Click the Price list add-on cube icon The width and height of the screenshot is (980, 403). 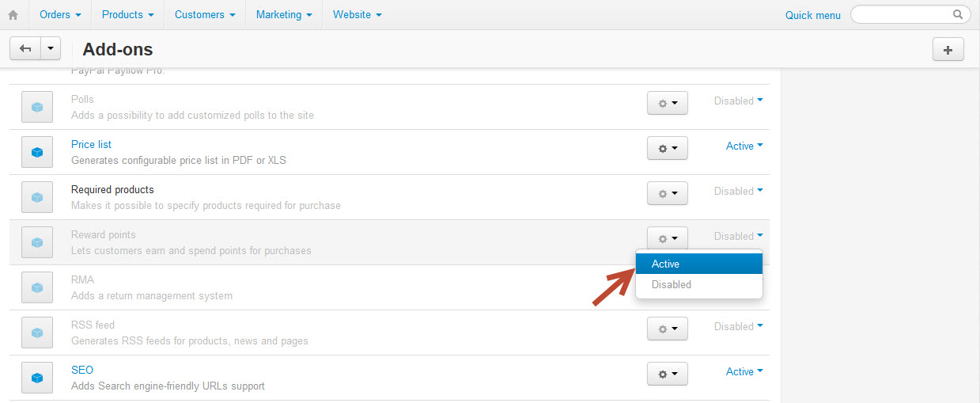36,152
